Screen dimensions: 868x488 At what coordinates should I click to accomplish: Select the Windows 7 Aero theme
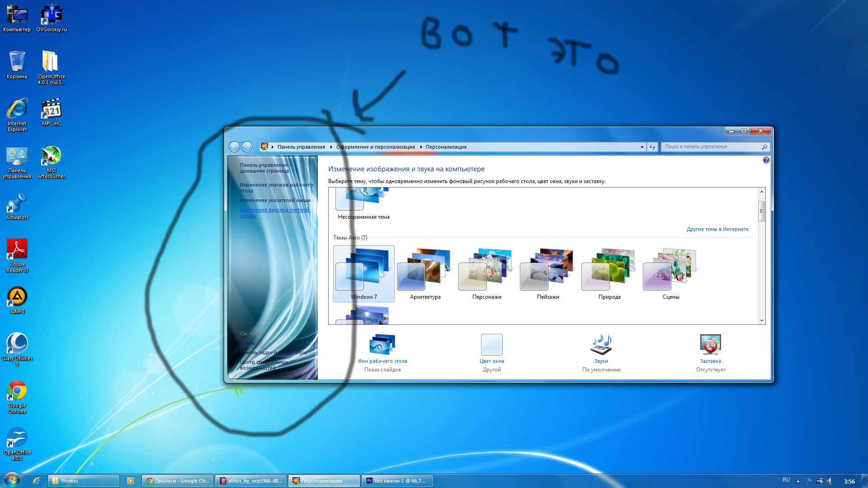(363, 271)
